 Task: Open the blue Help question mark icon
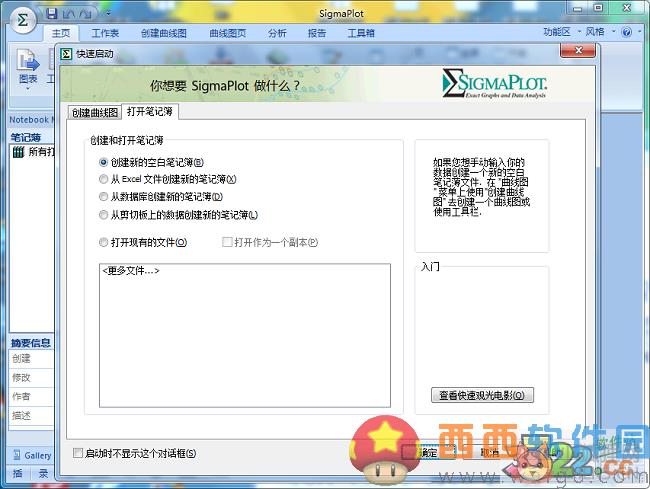pyautogui.click(x=626, y=32)
